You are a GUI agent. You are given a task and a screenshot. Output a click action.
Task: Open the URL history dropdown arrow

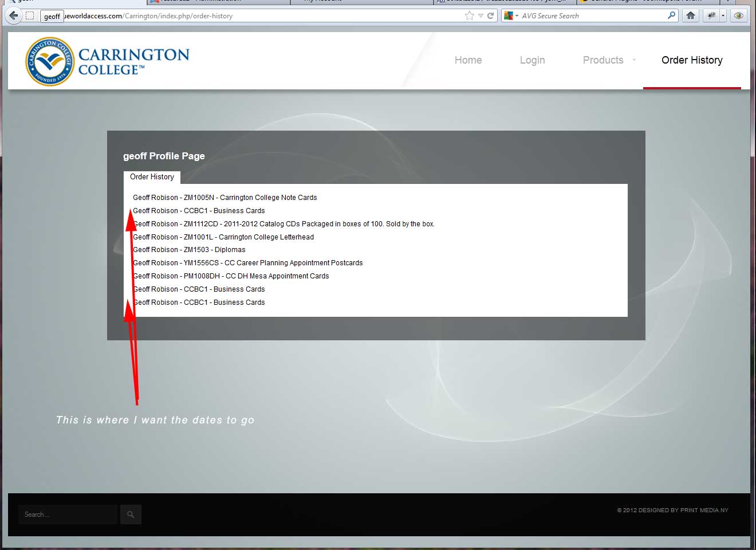point(481,16)
